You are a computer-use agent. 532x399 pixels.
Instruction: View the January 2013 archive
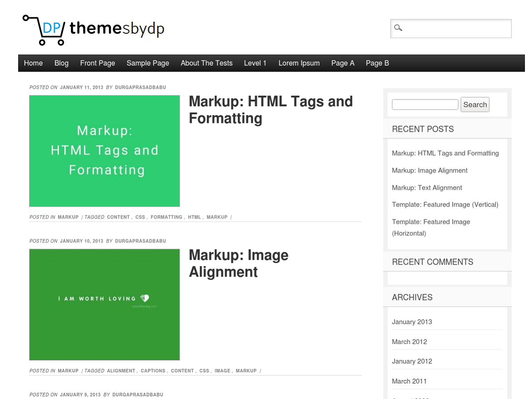411,322
